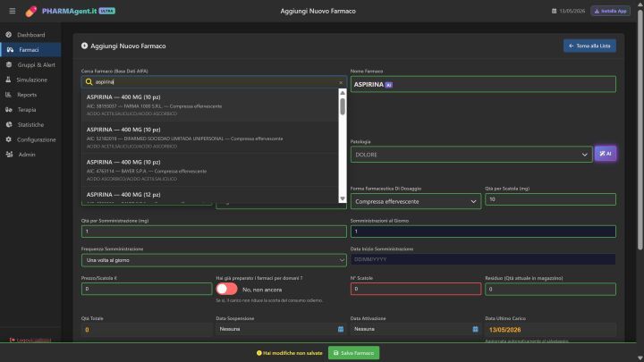Click the Somministrazioni al Giorno field
Viewport: 644px width, 362px height.
point(483,232)
